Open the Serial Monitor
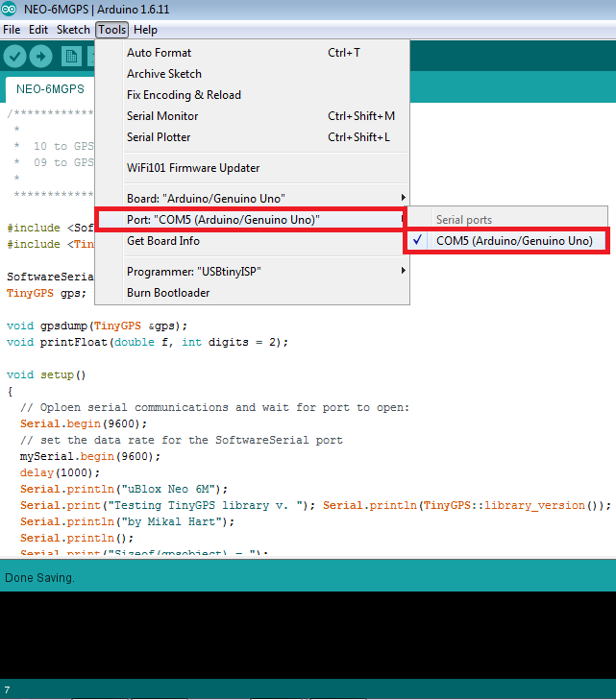 [x=252, y=116]
